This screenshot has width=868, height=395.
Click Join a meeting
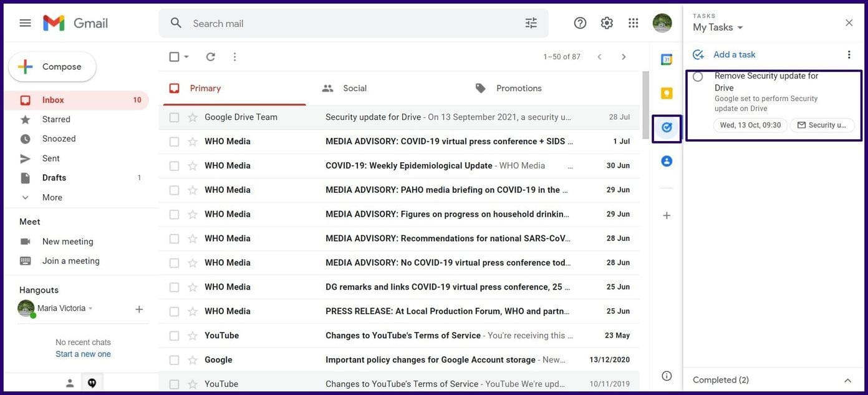coord(70,261)
